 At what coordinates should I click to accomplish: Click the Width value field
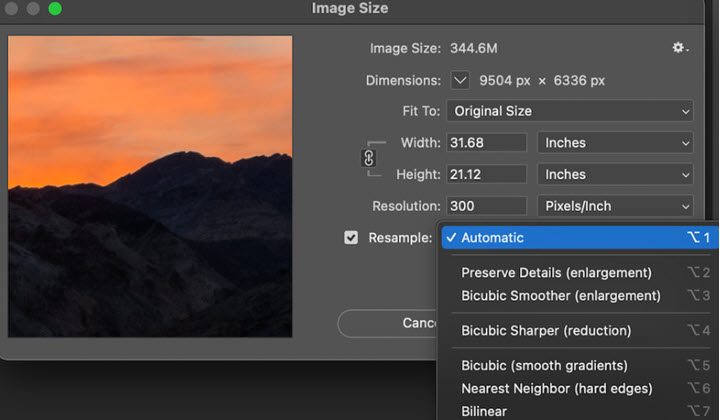tap(485, 143)
